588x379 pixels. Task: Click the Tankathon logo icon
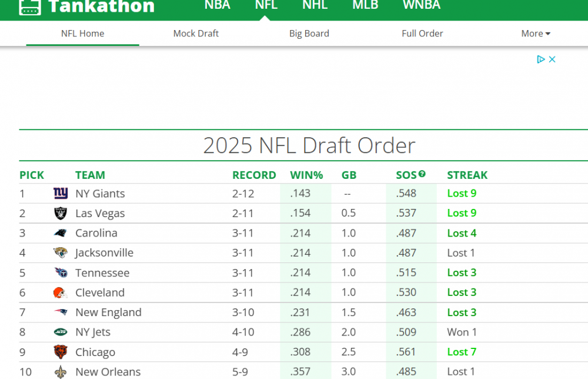point(30,6)
